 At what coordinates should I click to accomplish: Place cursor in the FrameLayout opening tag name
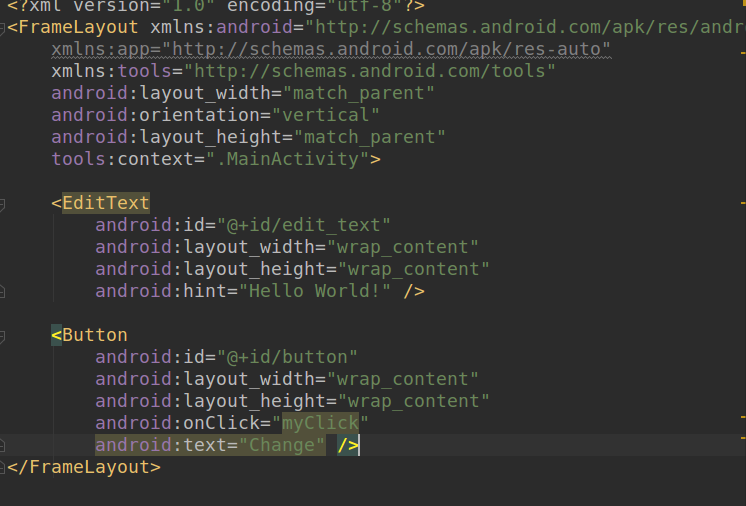point(79,27)
